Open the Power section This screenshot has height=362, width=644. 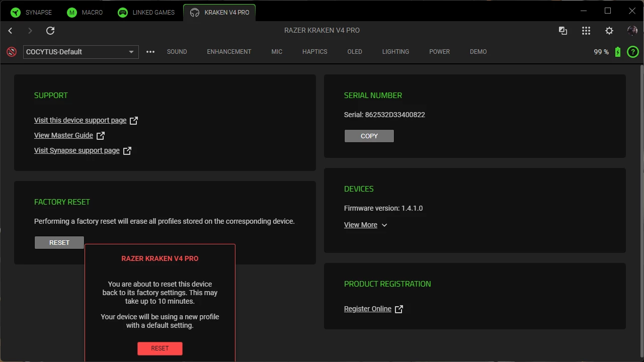click(440, 52)
